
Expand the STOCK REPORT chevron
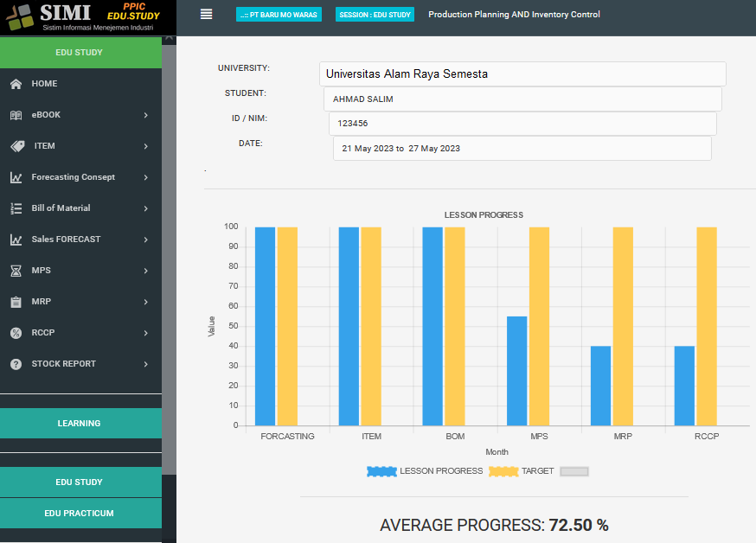pos(145,364)
